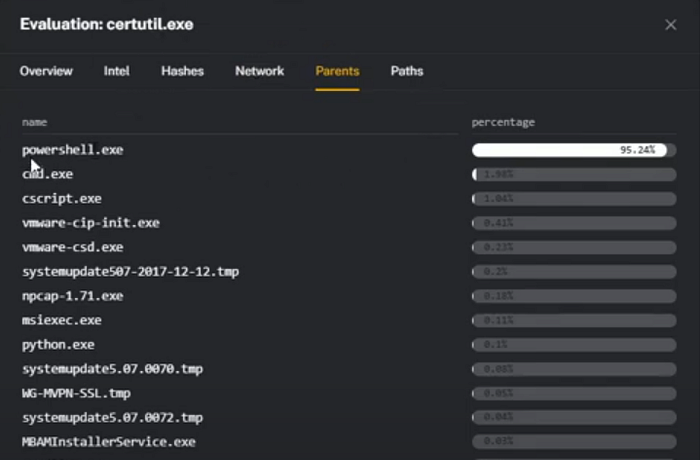
Task: Select npcap-1.71.exe parent
Action: pyautogui.click(x=73, y=296)
